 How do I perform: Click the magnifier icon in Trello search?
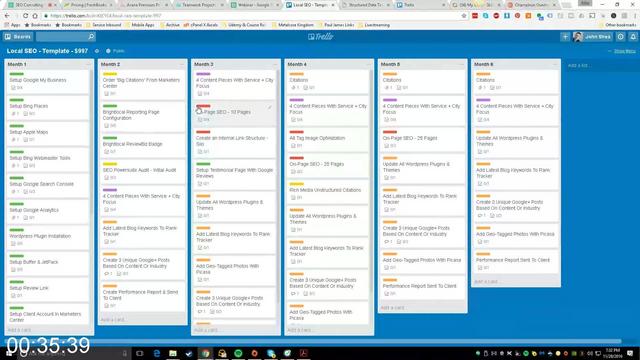tap(91, 37)
